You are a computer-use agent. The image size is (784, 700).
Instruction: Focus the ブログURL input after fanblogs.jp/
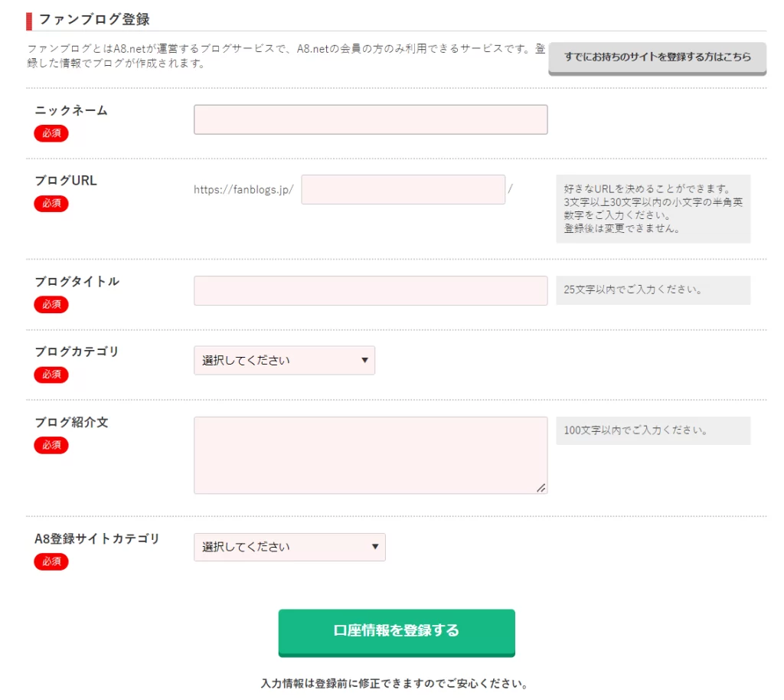(403, 190)
